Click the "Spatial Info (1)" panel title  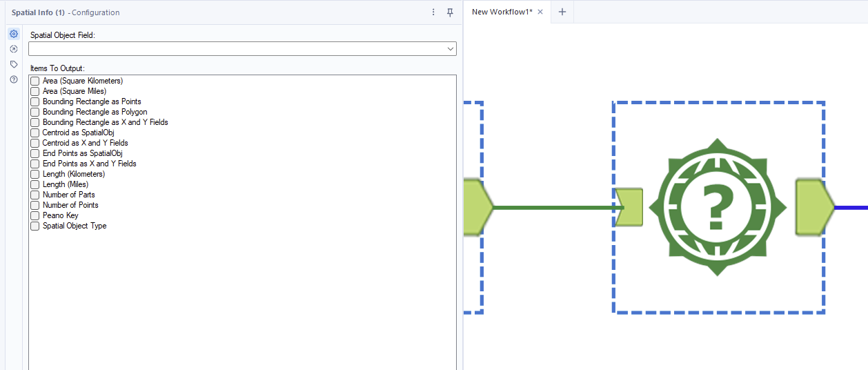tap(38, 12)
